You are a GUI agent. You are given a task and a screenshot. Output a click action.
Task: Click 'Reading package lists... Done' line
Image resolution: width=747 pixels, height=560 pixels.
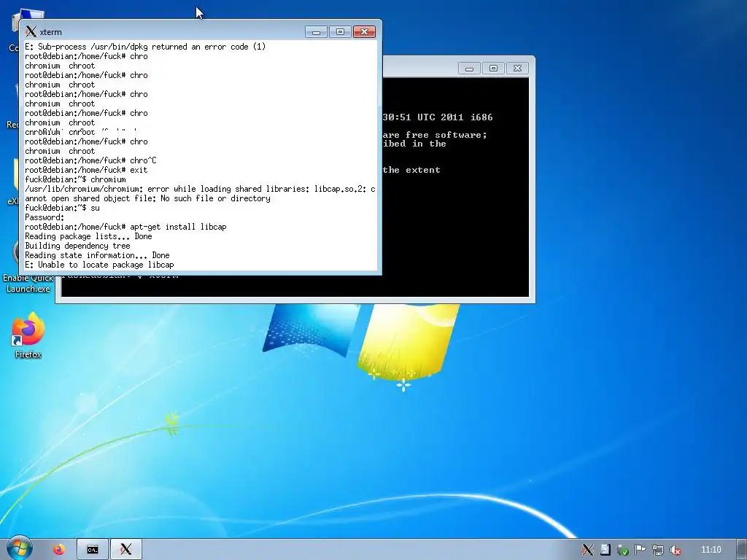88,236
